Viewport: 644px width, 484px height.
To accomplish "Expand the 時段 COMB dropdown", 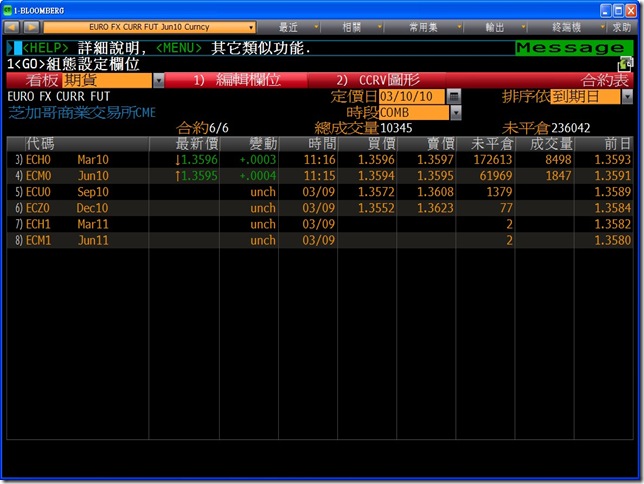I will click(456, 113).
